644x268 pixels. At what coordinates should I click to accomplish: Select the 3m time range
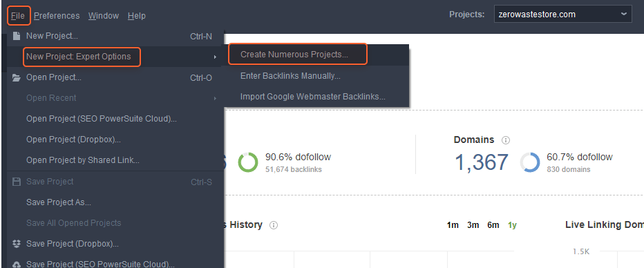click(x=473, y=225)
